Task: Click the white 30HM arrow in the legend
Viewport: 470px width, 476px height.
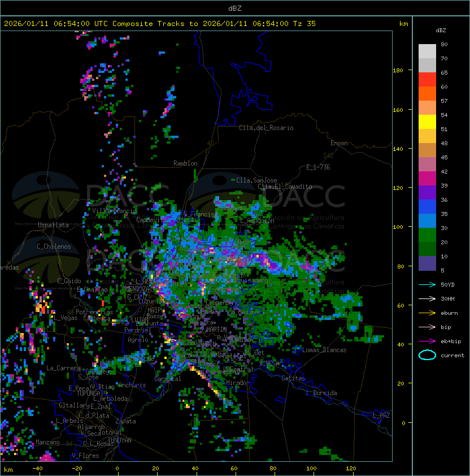Action: pos(427,298)
